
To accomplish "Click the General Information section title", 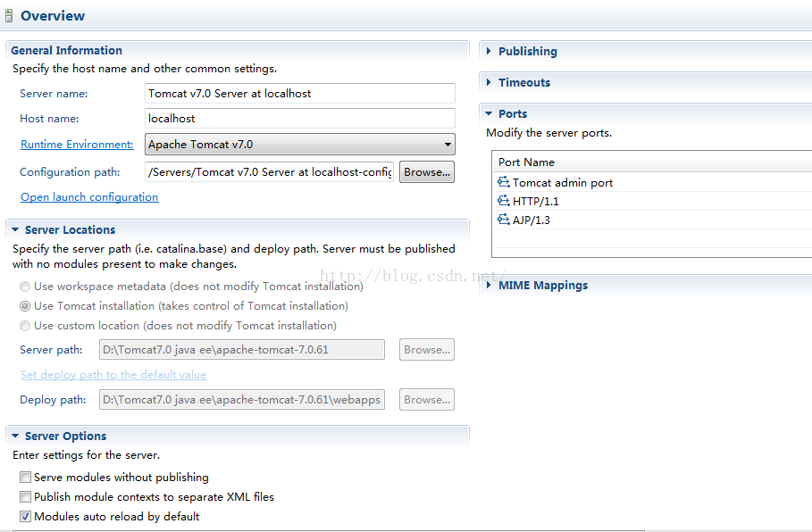I will 66,50.
